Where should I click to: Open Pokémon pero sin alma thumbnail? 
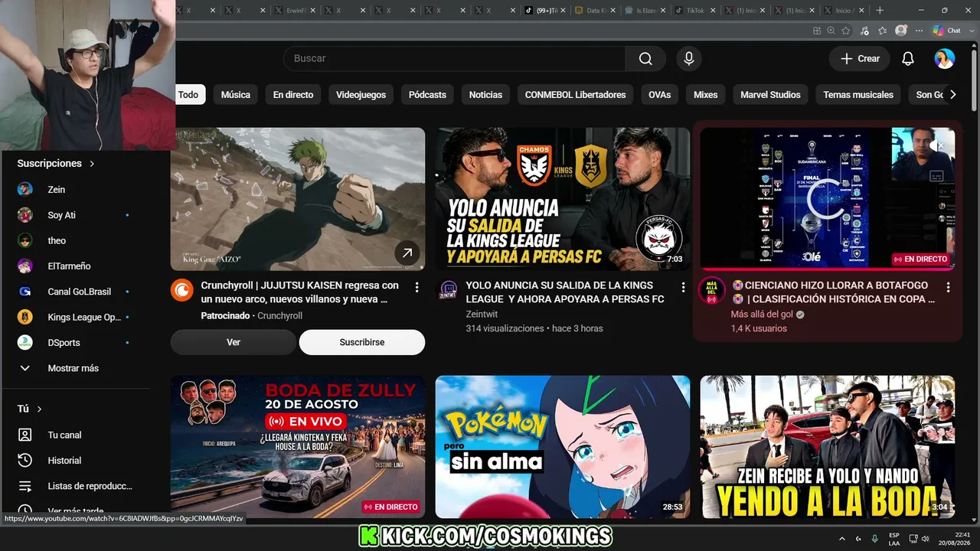click(x=563, y=447)
